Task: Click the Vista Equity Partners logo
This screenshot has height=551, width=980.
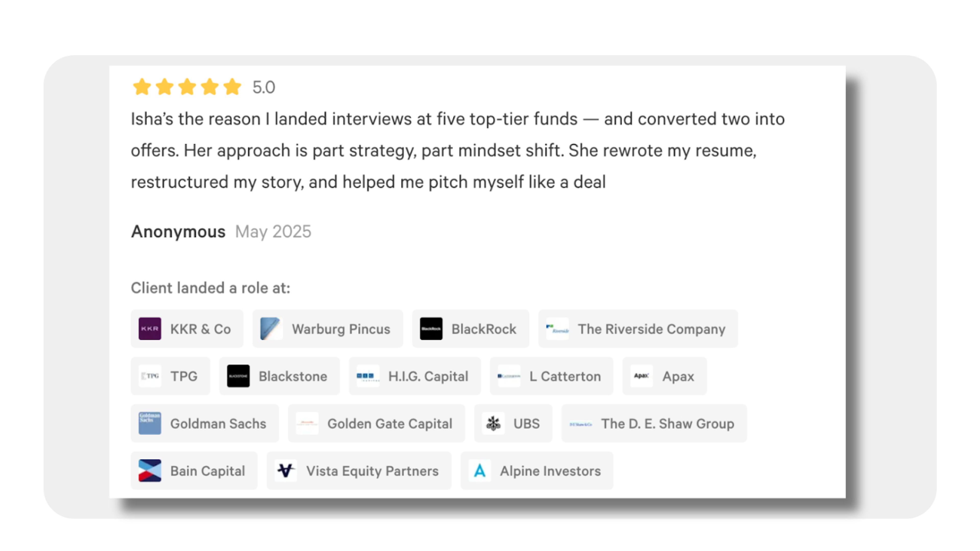Action: (x=286, y=470)
